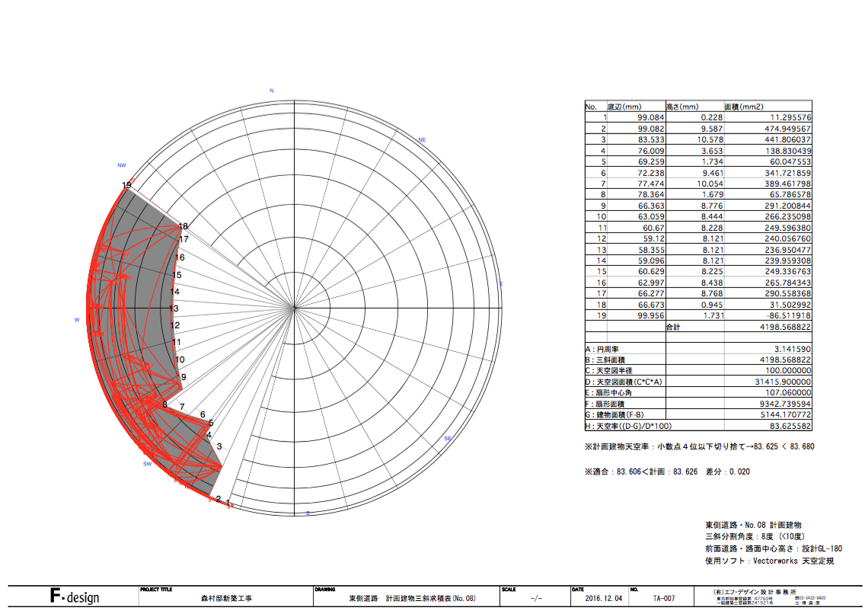Click the N compass label above the chart

pyautogui.click(x=271, y=91)
